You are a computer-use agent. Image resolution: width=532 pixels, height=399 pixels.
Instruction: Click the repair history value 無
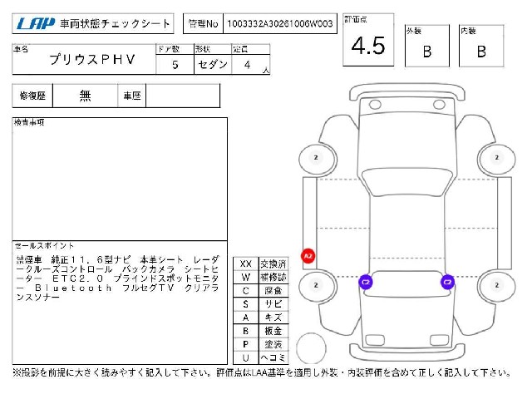point(85,96)
